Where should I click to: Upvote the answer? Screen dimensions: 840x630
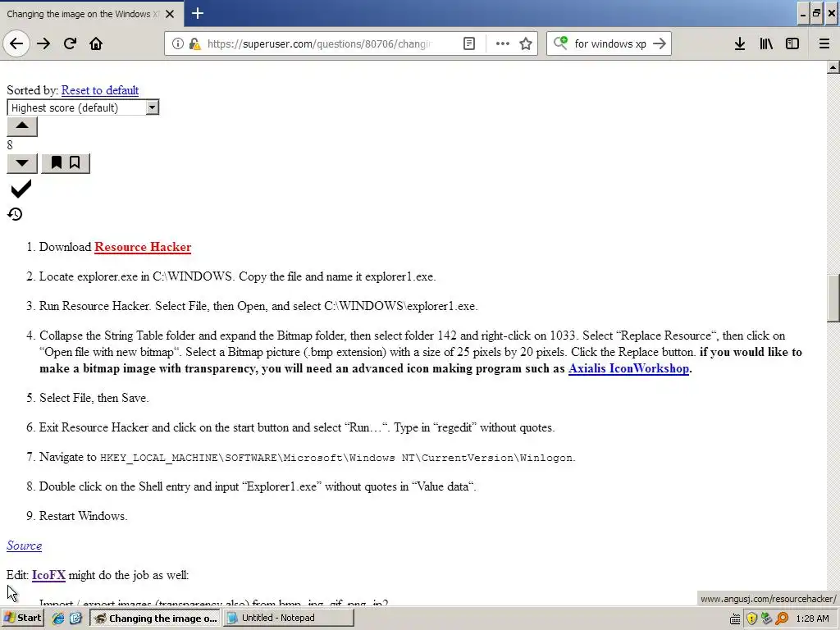pyautogui.click(x=22, y=126)
